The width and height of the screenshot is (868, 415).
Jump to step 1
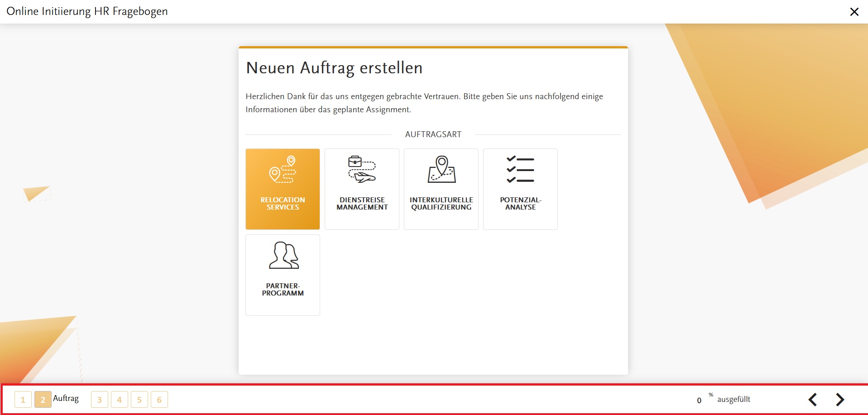pos(23,400)
